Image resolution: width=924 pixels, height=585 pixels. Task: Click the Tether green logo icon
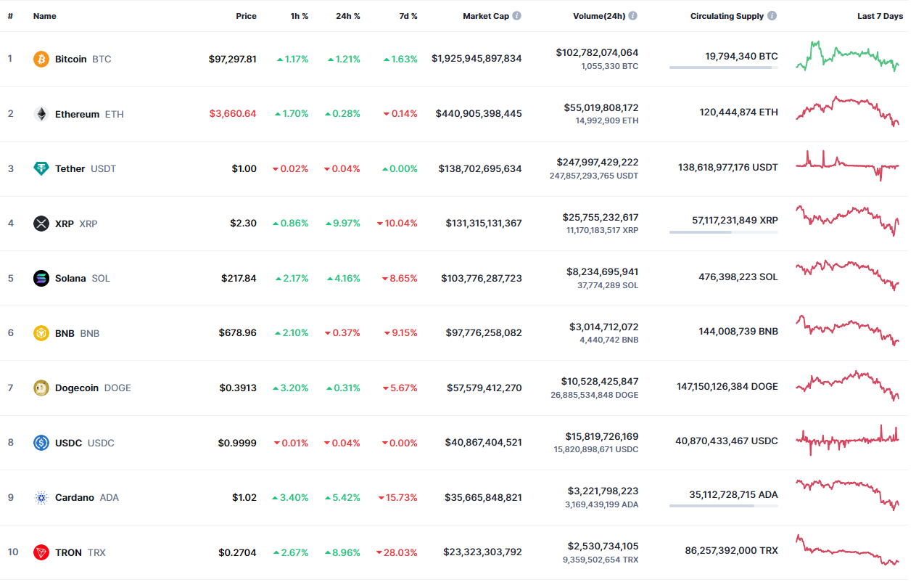(41, 168)
